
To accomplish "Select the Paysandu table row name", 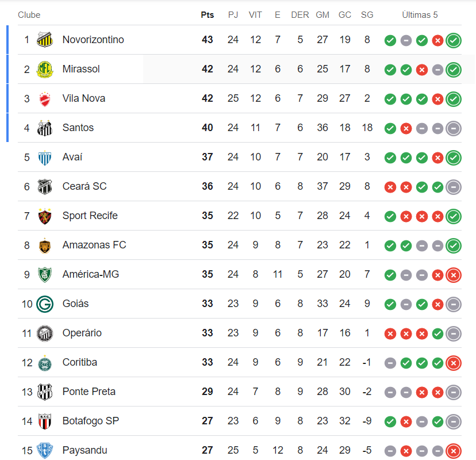I will click(x=85, y=450).
